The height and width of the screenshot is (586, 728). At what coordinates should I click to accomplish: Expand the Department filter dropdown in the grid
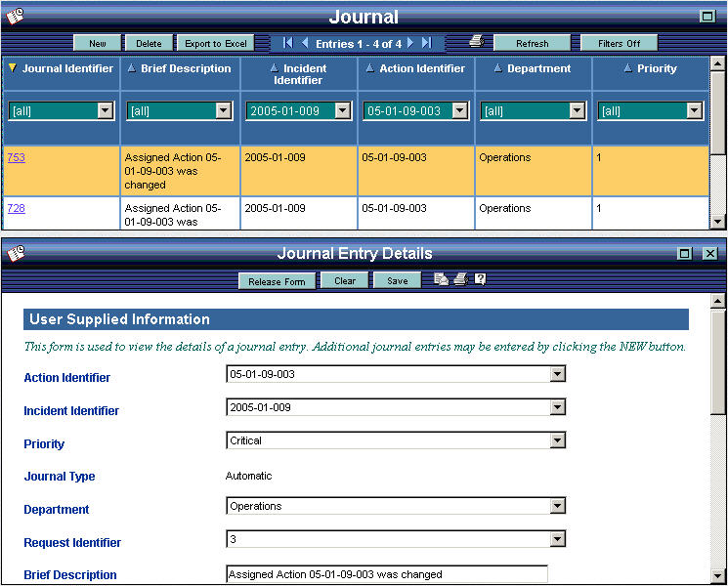point(577,111)
